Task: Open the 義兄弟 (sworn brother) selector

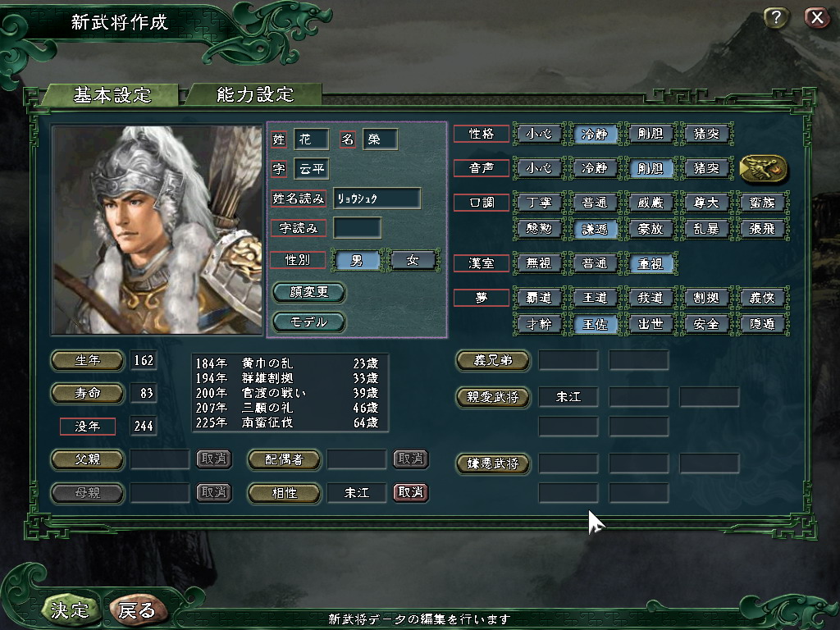Action: 493,361
